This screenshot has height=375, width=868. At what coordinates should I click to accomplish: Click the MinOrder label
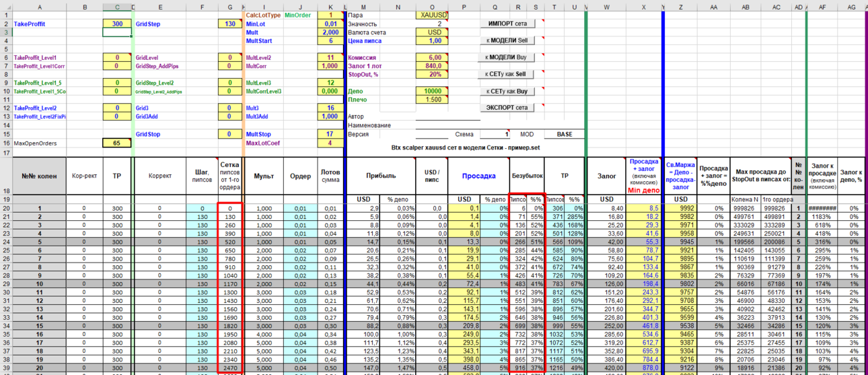click(298, 15)
